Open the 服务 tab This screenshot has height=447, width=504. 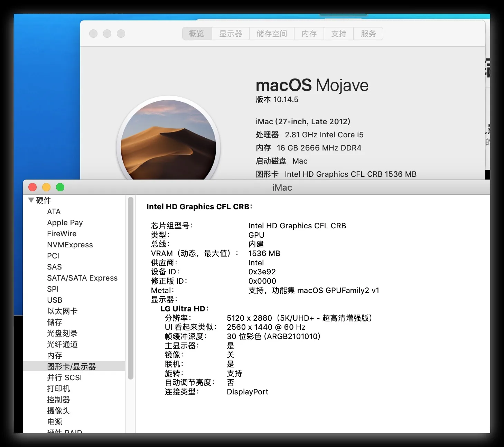[x=368, y=34]
